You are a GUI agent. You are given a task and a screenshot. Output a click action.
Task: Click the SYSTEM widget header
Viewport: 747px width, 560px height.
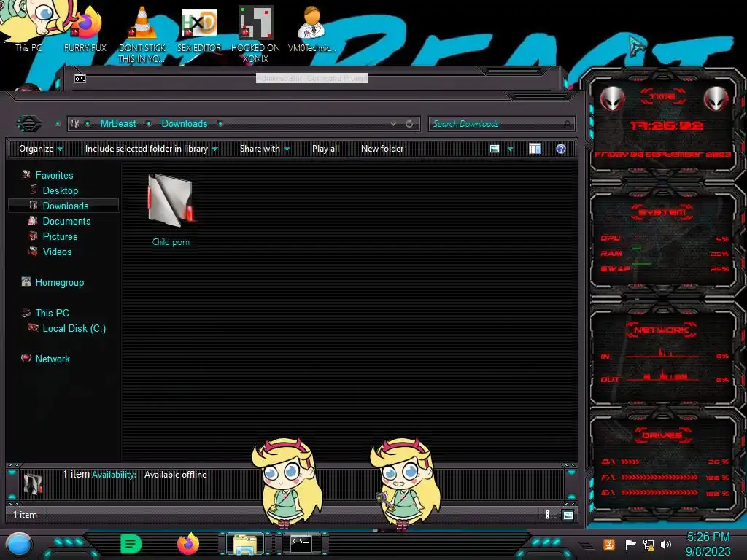click(x=662, y=212)
